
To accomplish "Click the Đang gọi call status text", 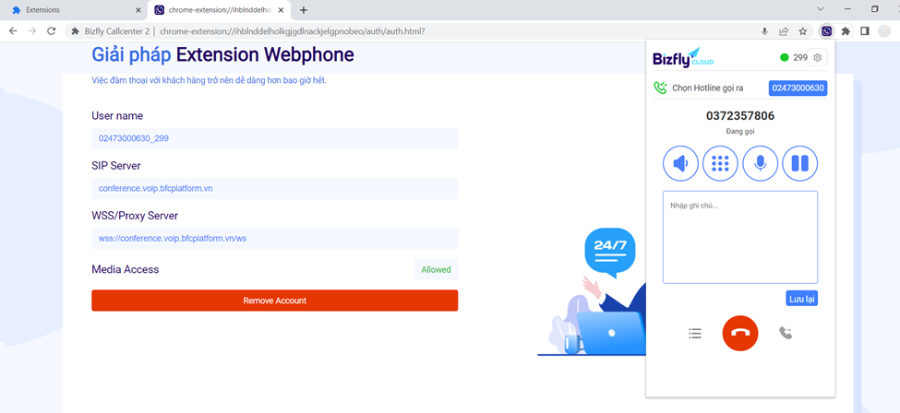I will 740,131.
